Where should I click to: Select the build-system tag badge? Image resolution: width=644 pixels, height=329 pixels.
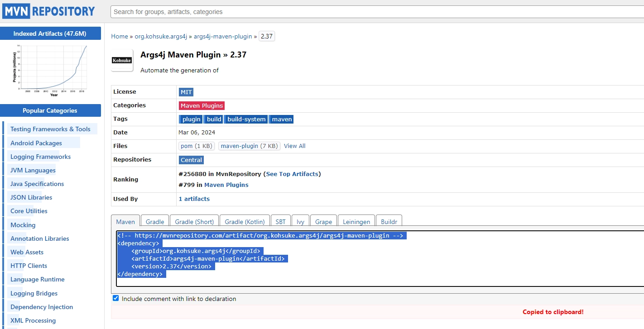(x=246, y=119)
